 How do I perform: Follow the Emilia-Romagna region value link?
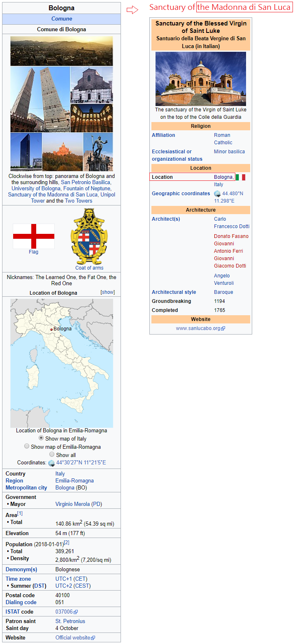point(74,481)
